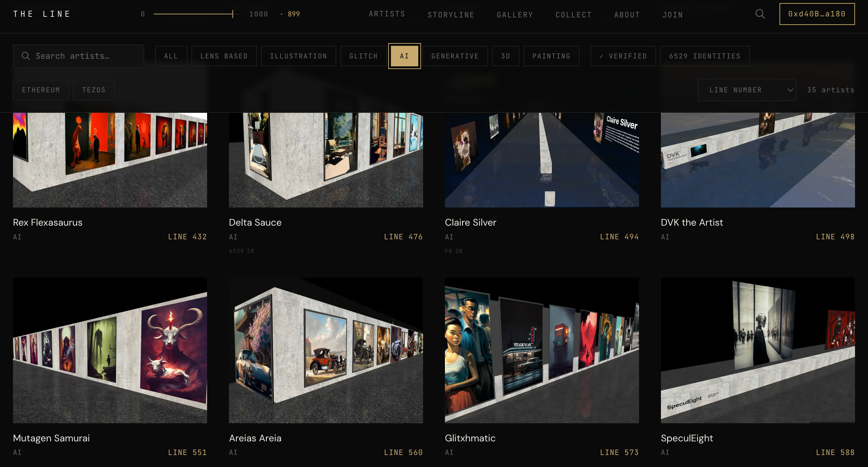868x467 pixels.
Task: Click the line position slider handle
Action: pos(232,14)
